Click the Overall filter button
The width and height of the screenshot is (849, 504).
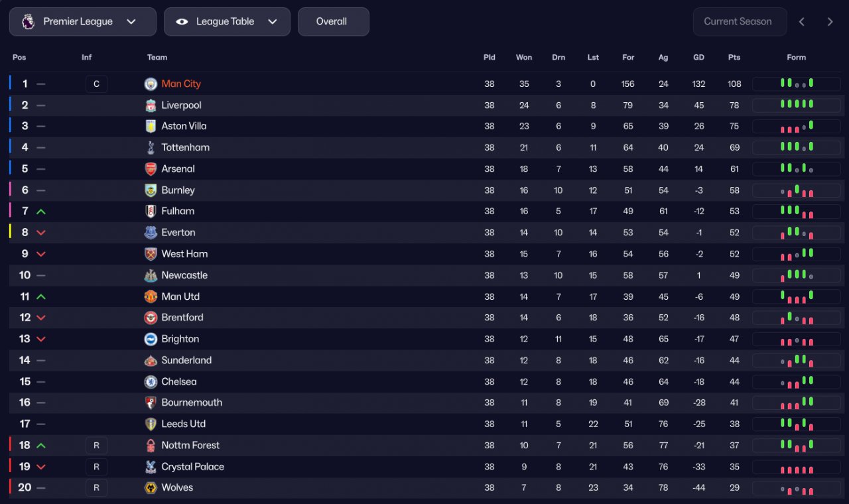(x=333, y=21)
